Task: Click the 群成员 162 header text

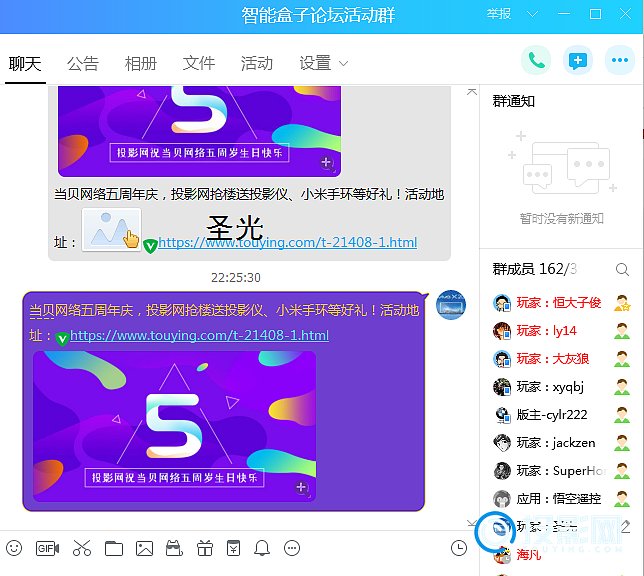Action: [x=534, y=269]
